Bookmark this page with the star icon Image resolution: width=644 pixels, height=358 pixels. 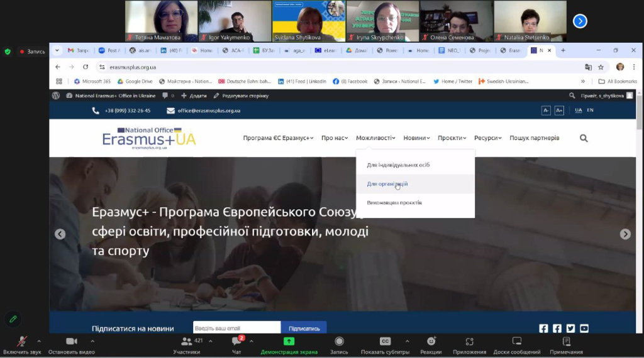point(601,67)
